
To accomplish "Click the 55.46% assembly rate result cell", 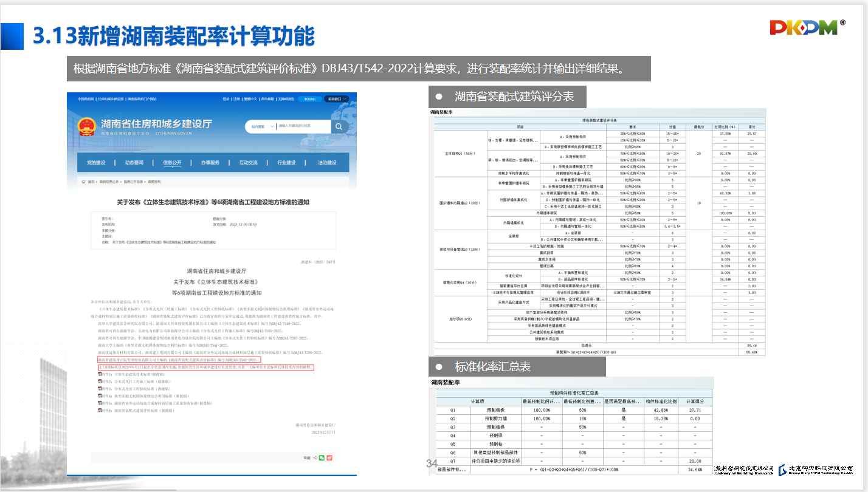I will (x=752, y=352).
